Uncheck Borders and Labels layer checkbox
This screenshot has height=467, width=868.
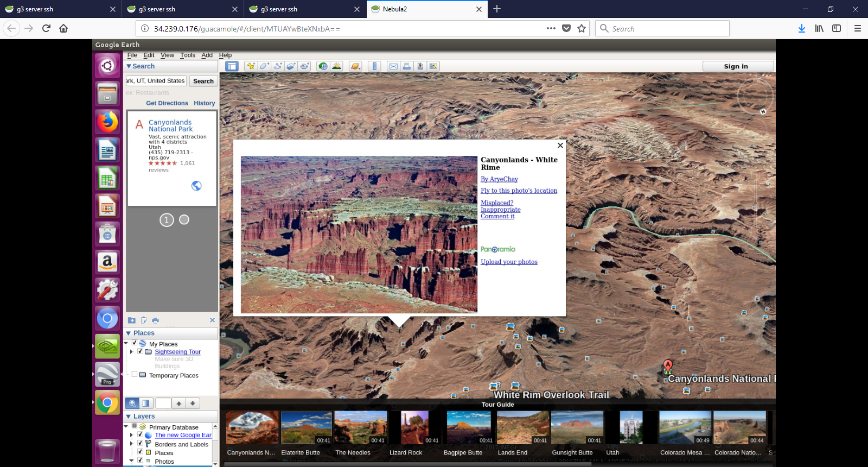coord(140,443)
